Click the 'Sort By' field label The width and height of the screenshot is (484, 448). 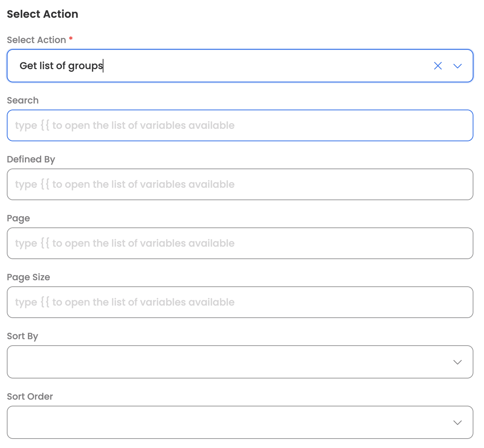22,336
